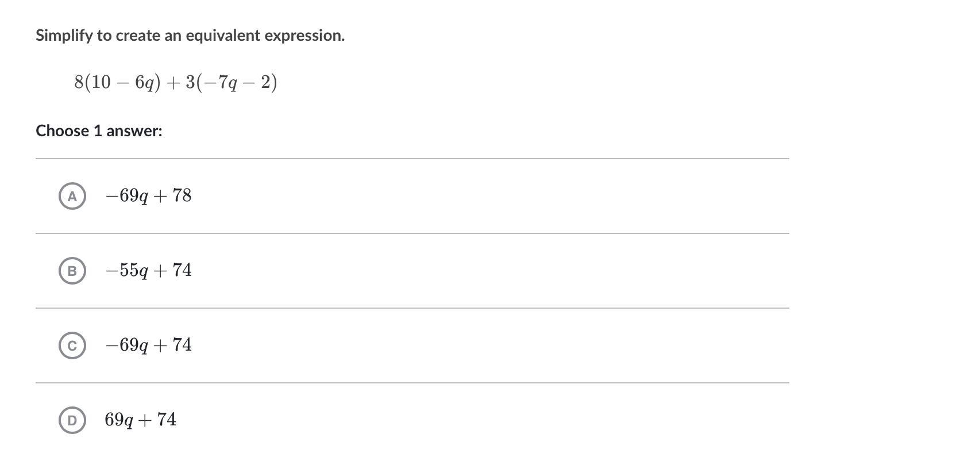Click 69q in option D
Screen dimensions: 980x457
[x=119, y=420]
